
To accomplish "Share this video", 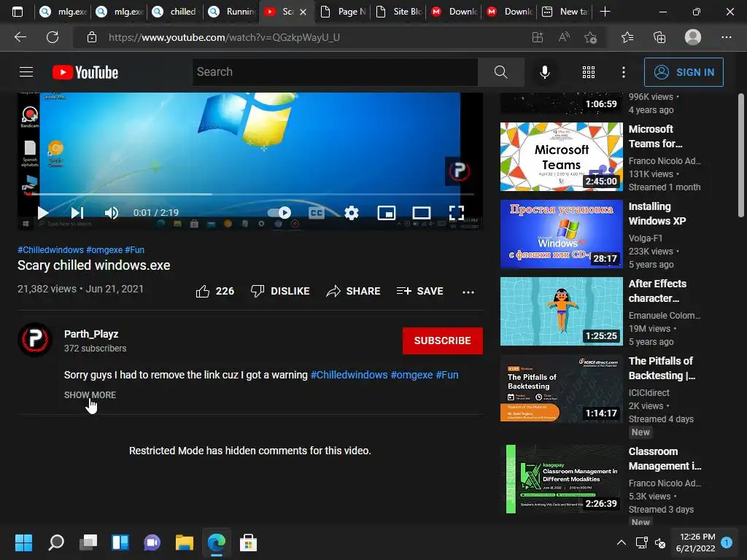I will click(x=353, y=291).
